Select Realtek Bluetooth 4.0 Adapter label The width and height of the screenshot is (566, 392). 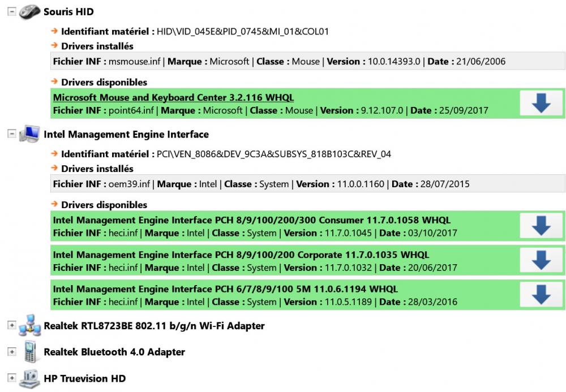pyautogui.click(x=114, y=352)
